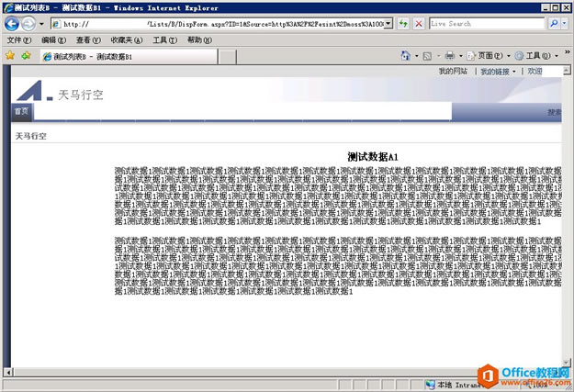Screen dimensions: 574x392
Task: Click the 天马行空 site logo
Action: tap(34, 90)
